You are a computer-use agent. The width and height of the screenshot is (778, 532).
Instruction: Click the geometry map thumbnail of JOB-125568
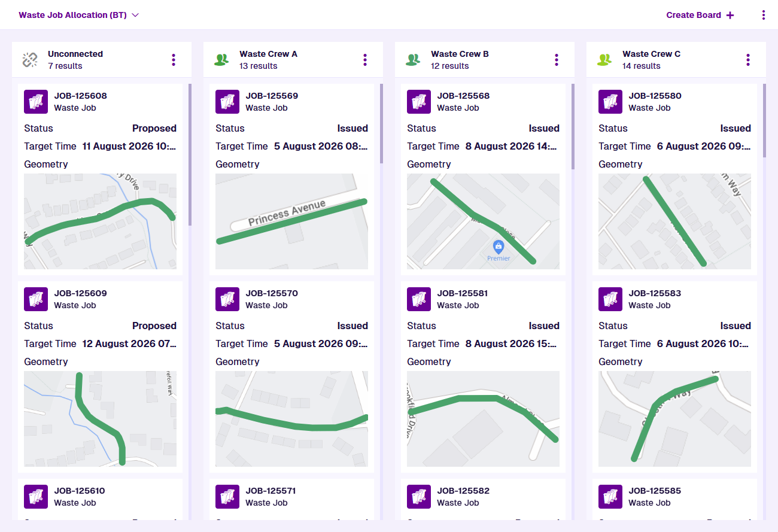483,221
